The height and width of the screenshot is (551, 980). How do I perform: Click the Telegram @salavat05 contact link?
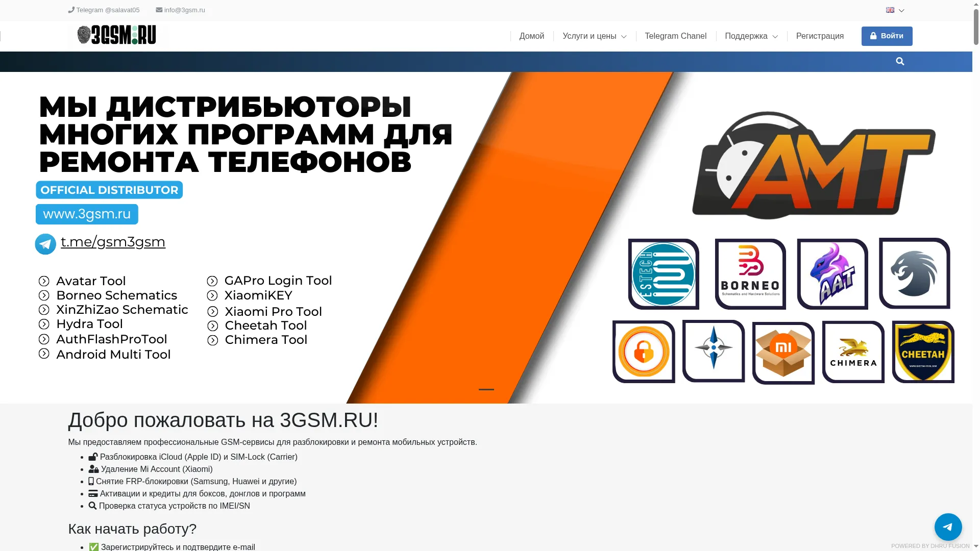pos(104,10)
